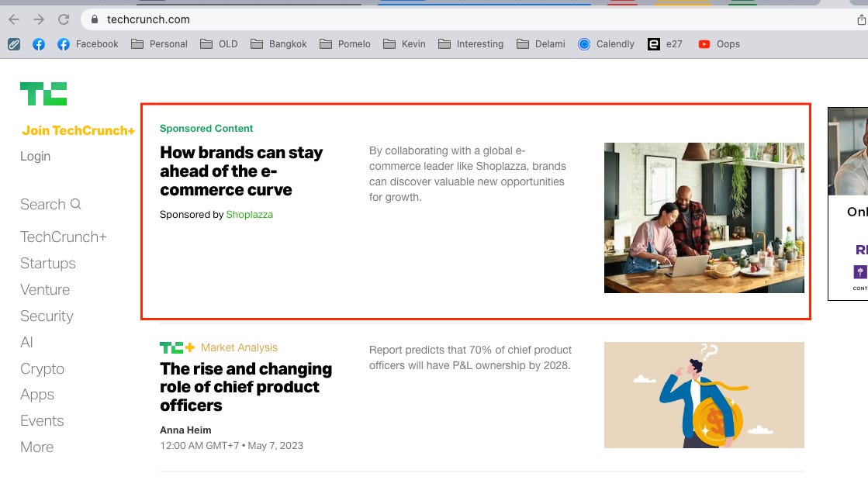Open the e-commerce curve headline

click(241, 171)
